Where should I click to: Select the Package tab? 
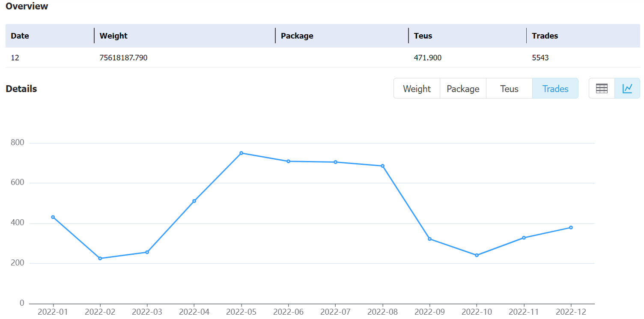click(463, 89)
